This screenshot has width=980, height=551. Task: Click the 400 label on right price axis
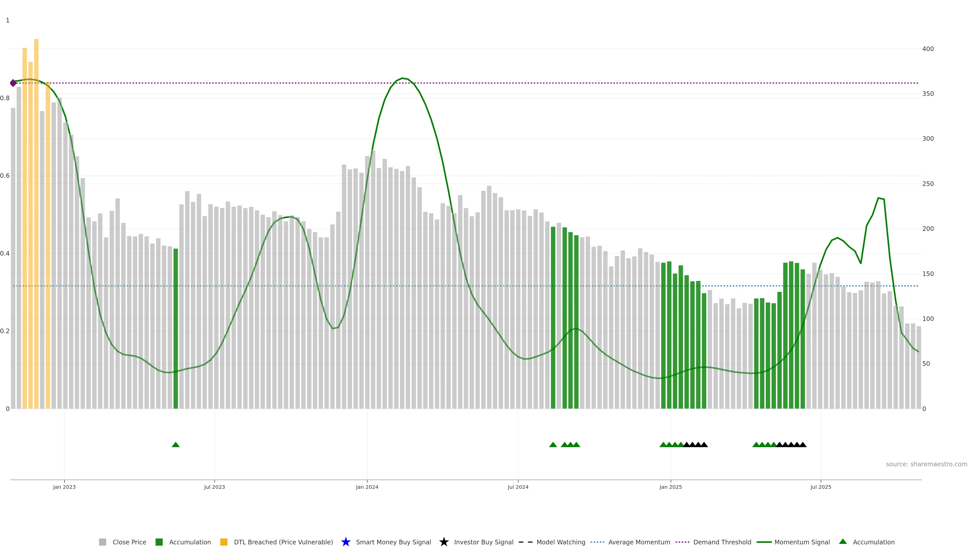tap(928, 49)
